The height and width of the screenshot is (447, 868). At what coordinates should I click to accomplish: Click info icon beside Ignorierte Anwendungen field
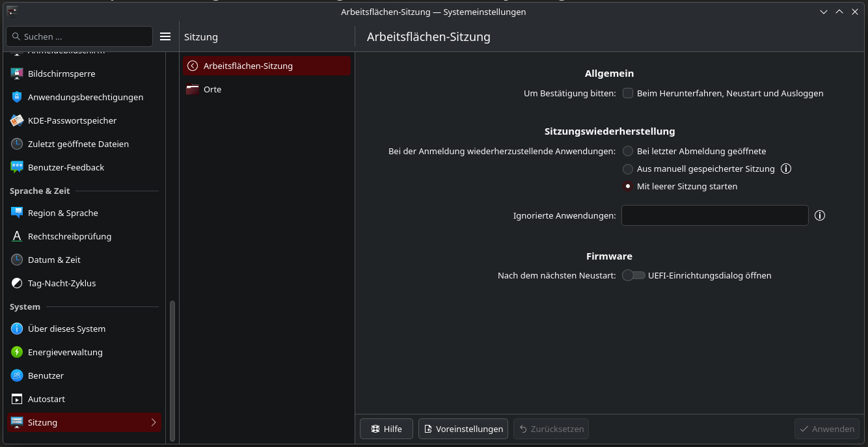pos(820,215)
